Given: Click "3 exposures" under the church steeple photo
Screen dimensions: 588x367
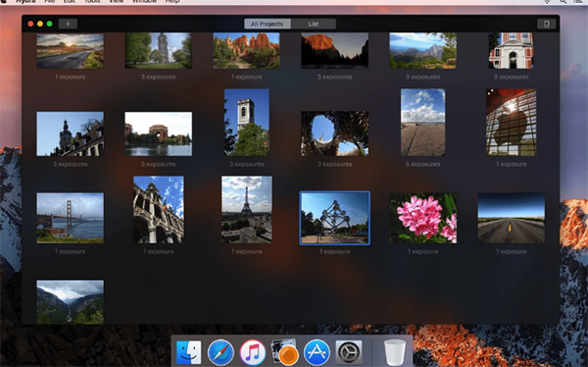Looking at the screenshot, I should click(71, 164).
